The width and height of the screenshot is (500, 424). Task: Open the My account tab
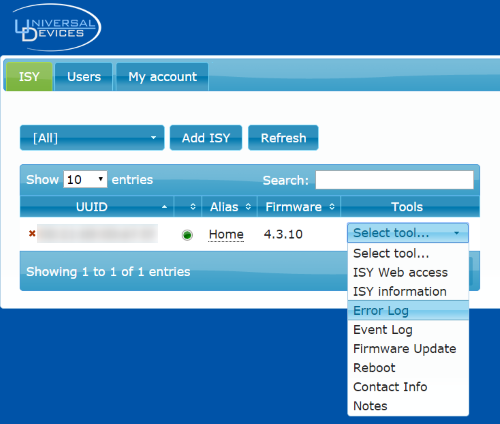point(162,77)
